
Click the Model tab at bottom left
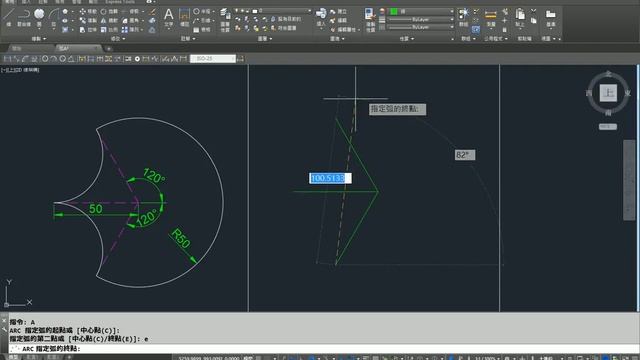click(13, 357)
